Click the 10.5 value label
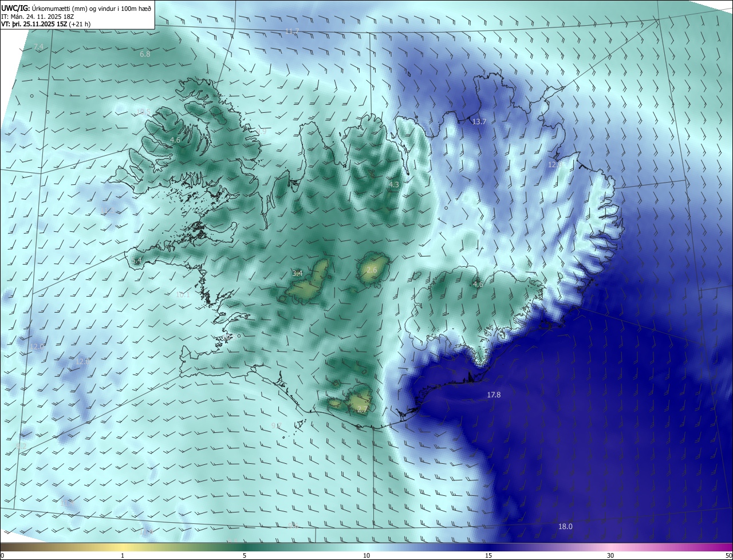This screenshot has width=733, height=560. [143, 112]
